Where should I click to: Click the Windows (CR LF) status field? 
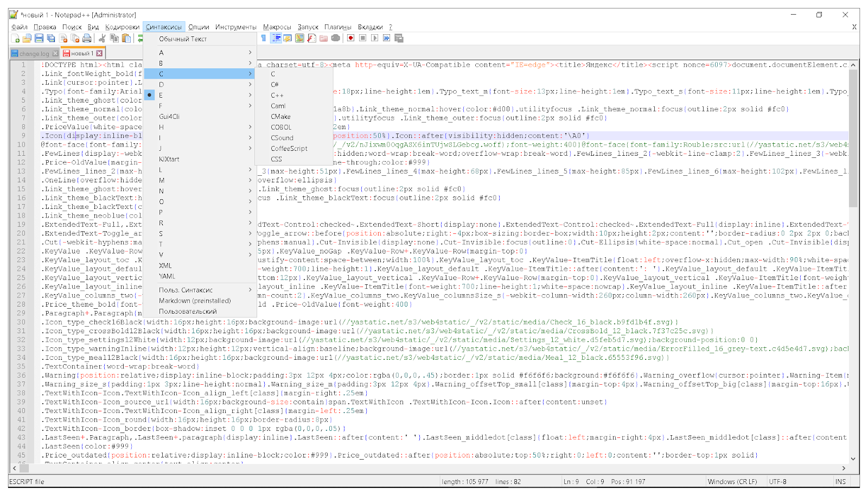click(732, 481)
